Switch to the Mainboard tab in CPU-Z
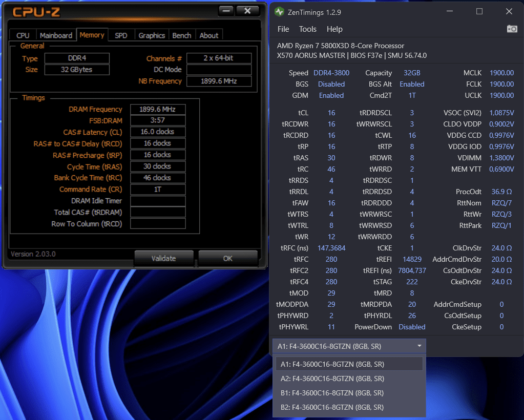The width and height of the screenshot is (524, 420). 56,35
